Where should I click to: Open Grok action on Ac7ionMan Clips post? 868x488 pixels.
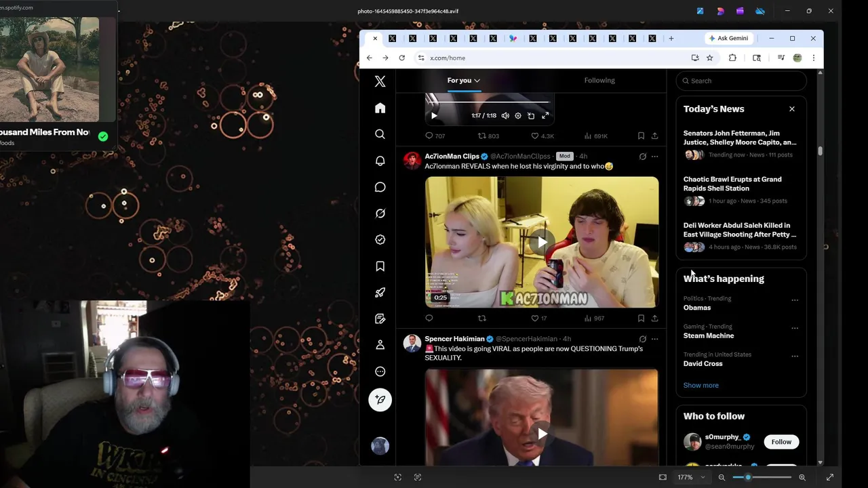pyautogui.click(x=643, y=157)
